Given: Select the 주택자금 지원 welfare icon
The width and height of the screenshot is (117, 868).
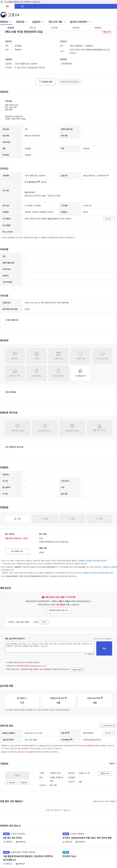Looking at the screenshot, I should click(15, 373).
